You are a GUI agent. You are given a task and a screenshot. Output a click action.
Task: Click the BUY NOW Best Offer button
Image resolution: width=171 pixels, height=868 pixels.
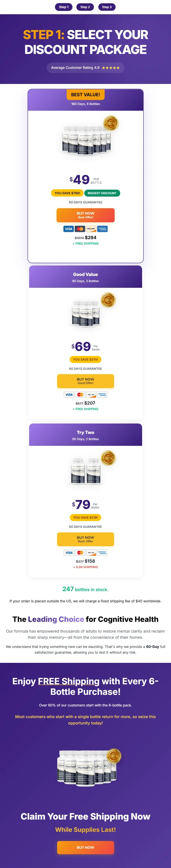click(x=85, y=215)
